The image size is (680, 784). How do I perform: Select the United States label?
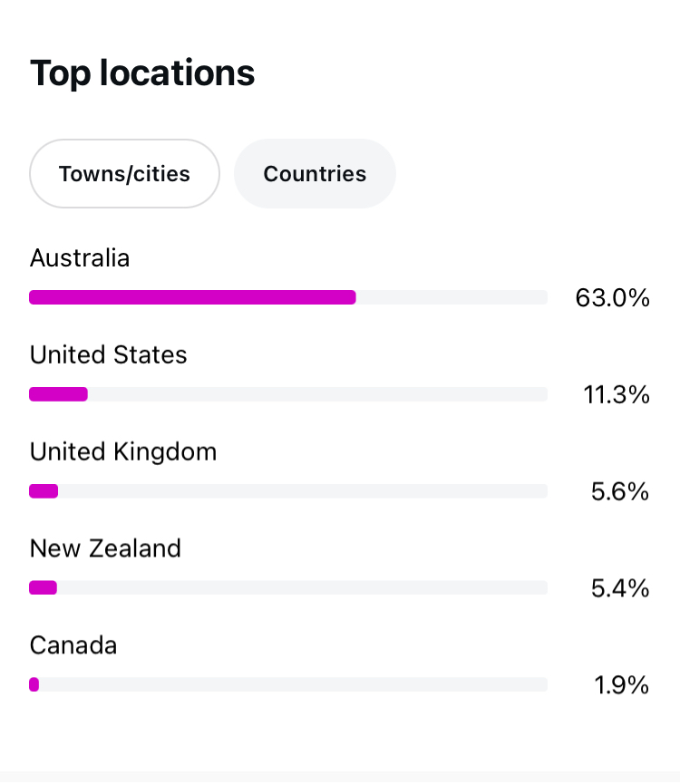pyautogui.click(x=108, y=354)
